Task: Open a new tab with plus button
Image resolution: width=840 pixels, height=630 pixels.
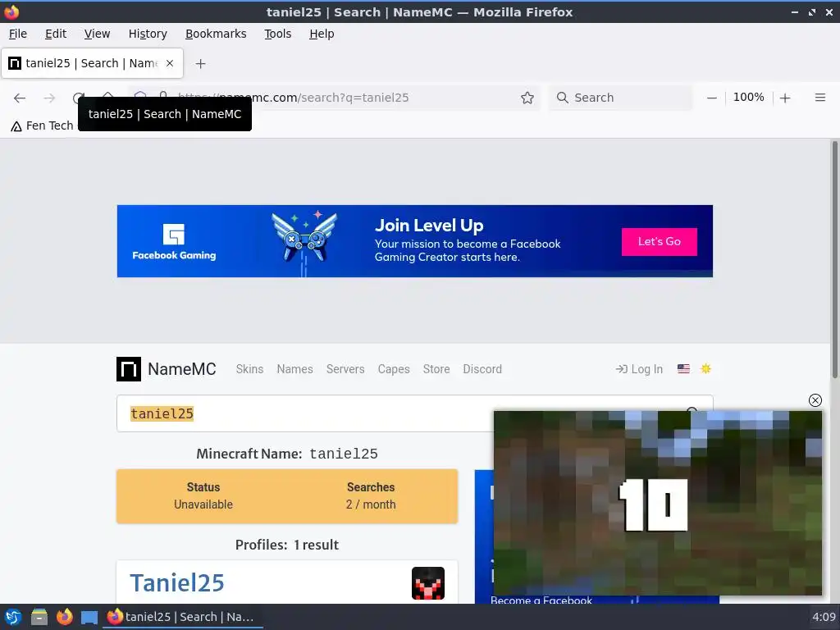Action: [x=200, y=64]
